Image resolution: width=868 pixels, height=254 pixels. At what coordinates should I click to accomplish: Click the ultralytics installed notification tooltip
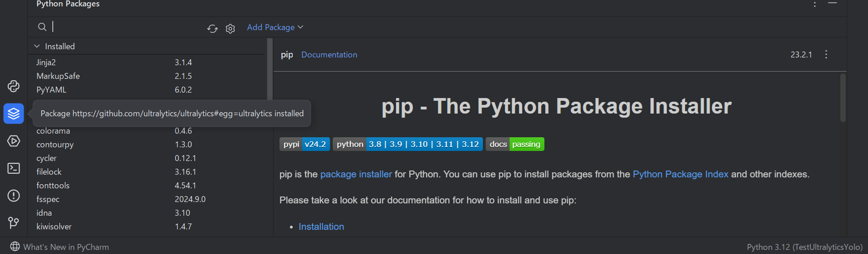(x=172, y=114)
